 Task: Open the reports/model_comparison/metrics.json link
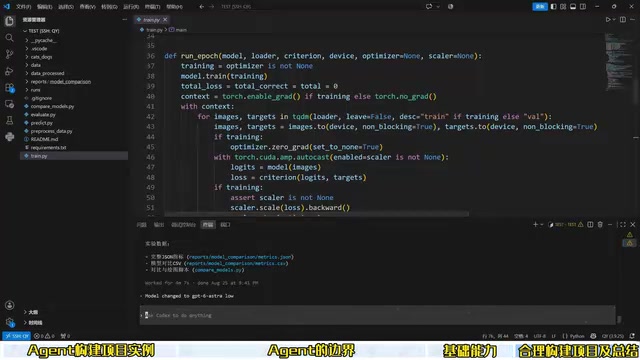240,257
